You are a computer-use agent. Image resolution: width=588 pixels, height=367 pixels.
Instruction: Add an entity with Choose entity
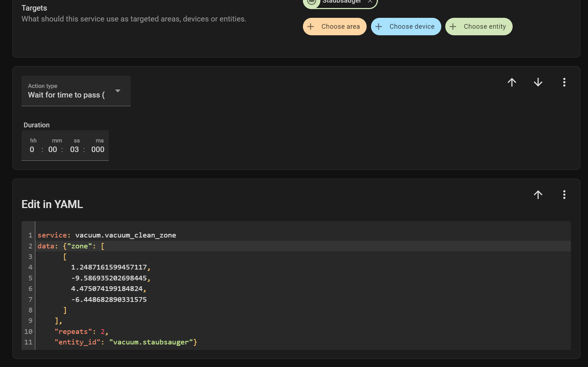(x=479, y=26)
